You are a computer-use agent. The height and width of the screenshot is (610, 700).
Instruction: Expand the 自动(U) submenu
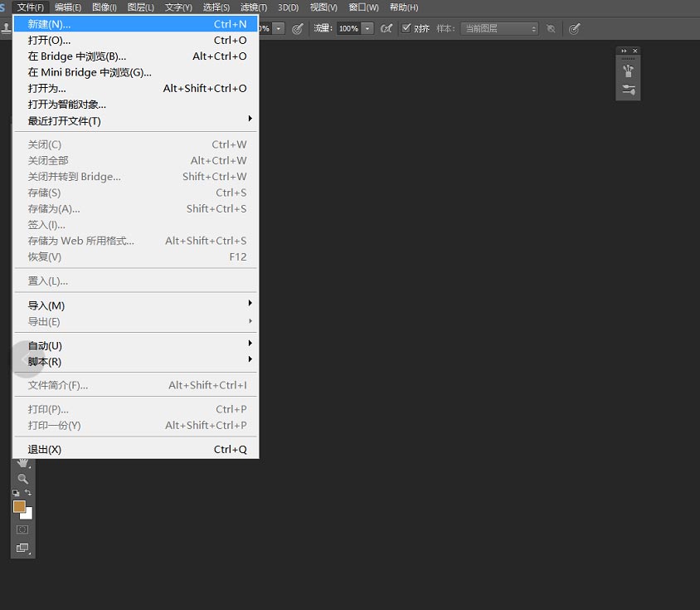coord(136,345)
